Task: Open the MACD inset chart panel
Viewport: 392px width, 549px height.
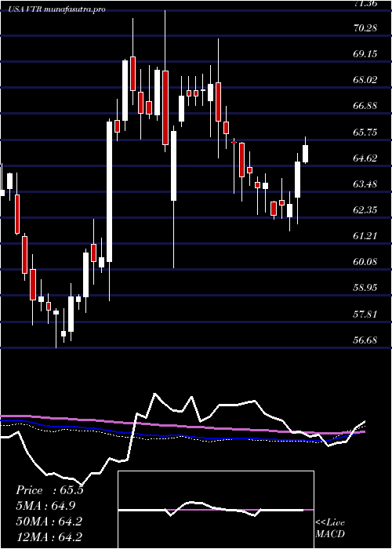Action: [x=216, y=510]
